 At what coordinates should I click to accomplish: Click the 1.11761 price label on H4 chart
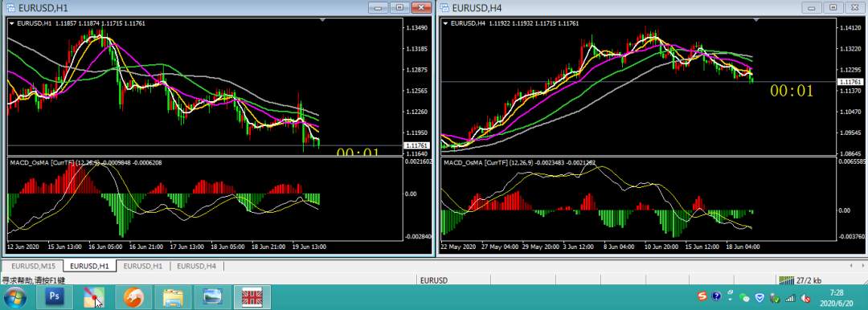(850, 82)
